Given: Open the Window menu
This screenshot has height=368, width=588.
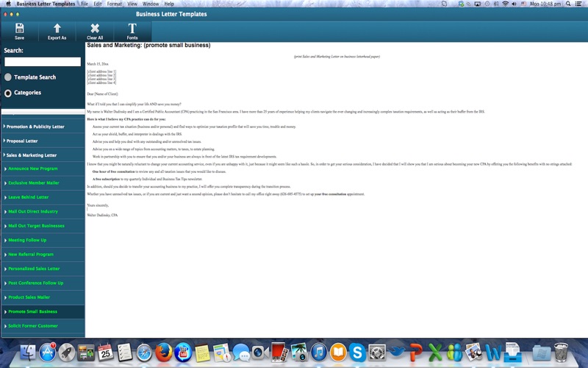Looking at the screenshot, I should [151, 4].
